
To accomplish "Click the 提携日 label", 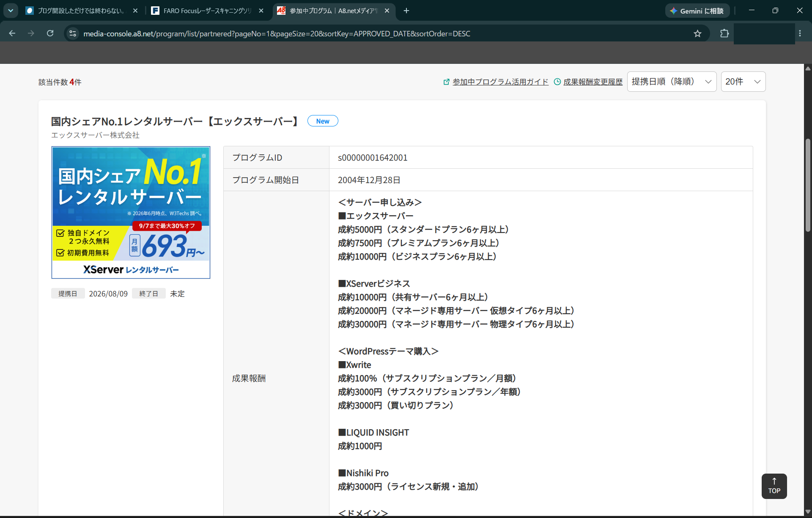I will coord(68,293).
